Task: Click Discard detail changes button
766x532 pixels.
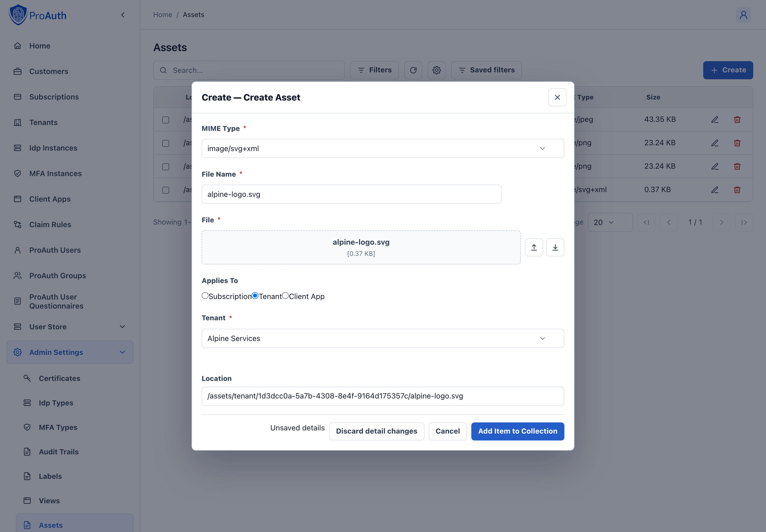Action: [376, 431]
